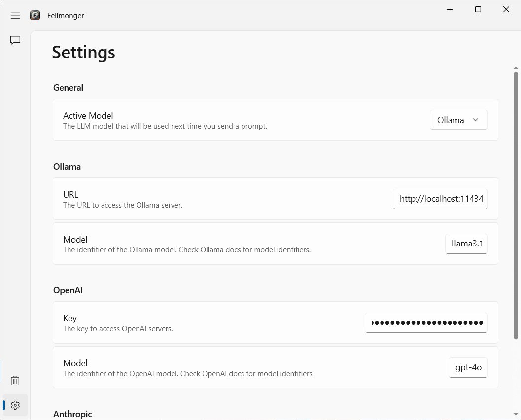This screenshot has width=521, height=420.
Task: Edit the llama3.1 model identifier field
Action: coord(466,244)
